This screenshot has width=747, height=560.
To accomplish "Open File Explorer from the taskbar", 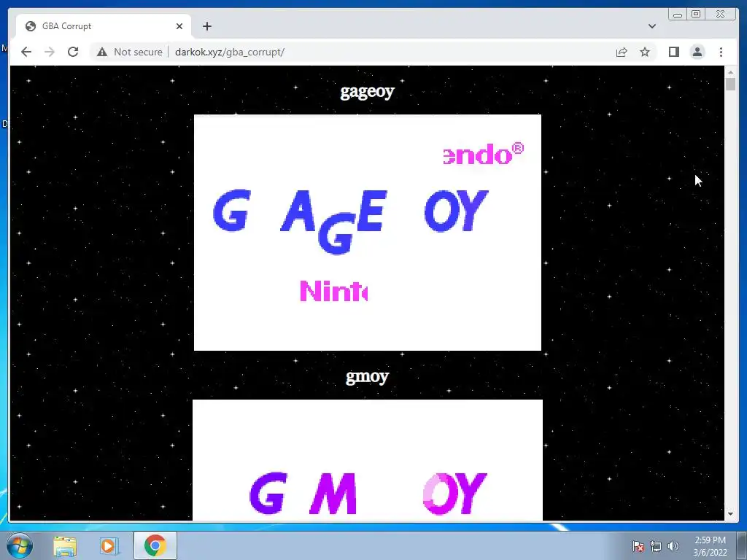I will 65,545.
